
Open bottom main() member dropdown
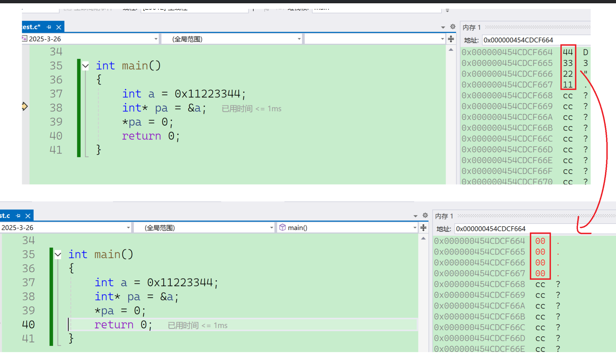(x=415, y=228)
